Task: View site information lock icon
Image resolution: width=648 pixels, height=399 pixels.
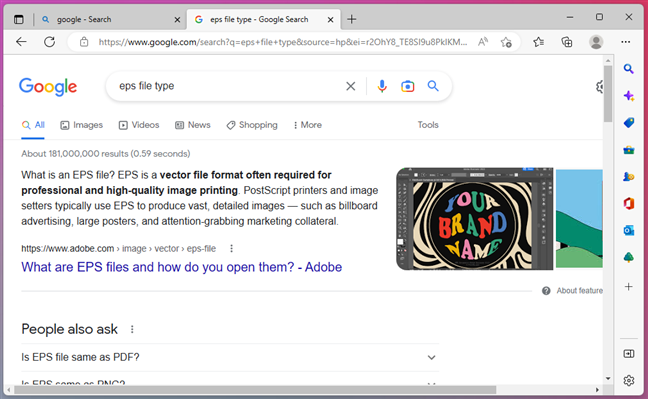Action: [84, 42]
